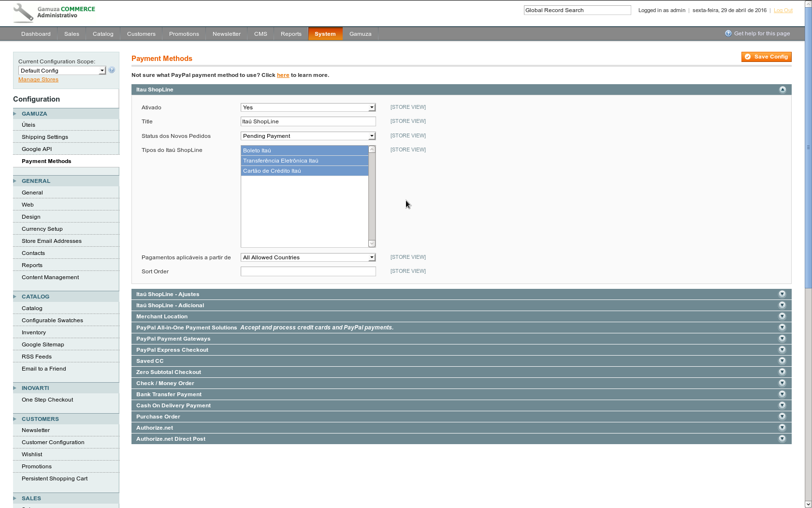Expand PayPal Payment Gateways arrow icon
Viewport: 812px width, 508px height.
pyautogui.click(x=782, y=339)
